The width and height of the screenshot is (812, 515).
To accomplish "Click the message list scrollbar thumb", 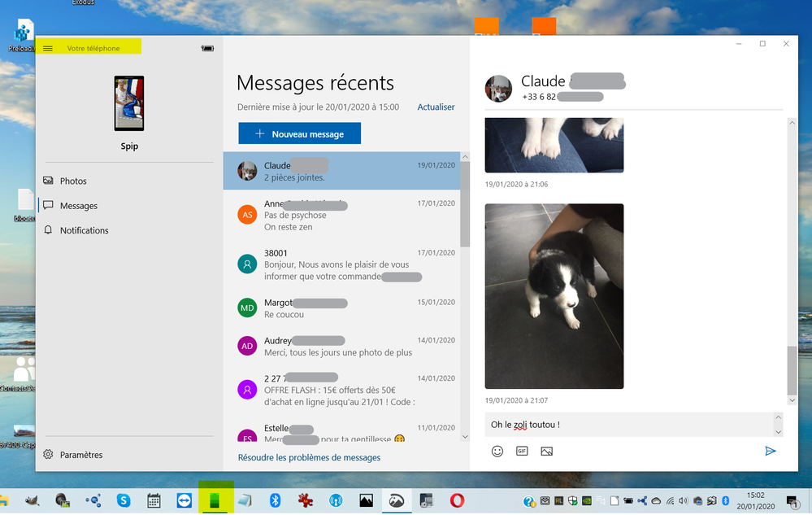I will tap(464, 204).
